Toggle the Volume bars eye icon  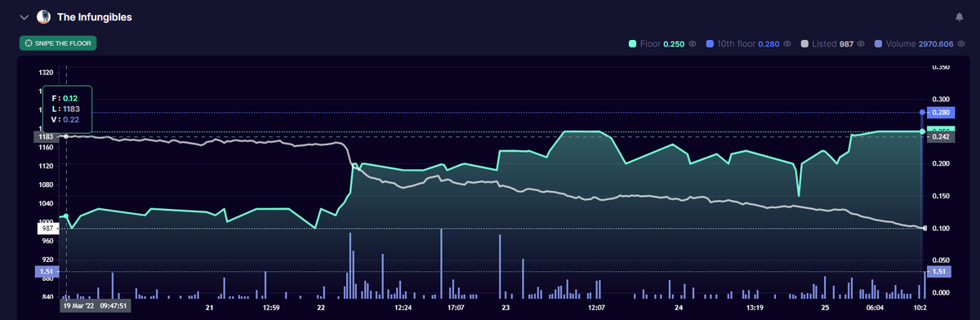960,43
